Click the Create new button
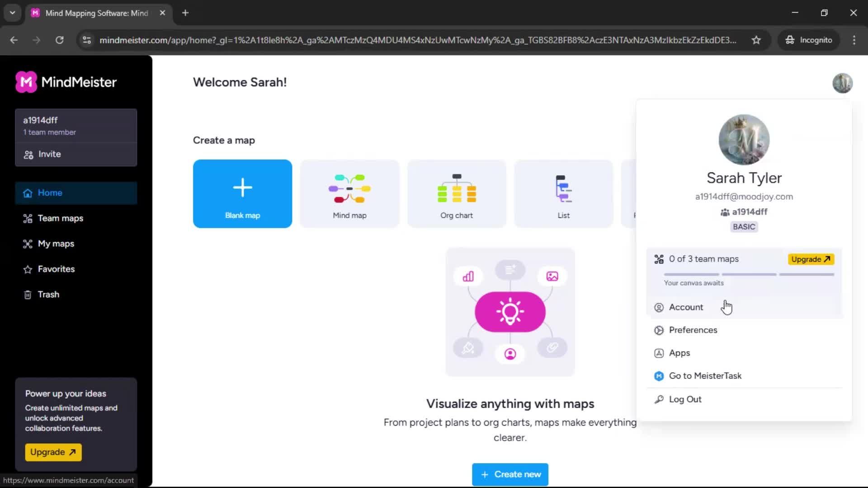 (510, 474)
